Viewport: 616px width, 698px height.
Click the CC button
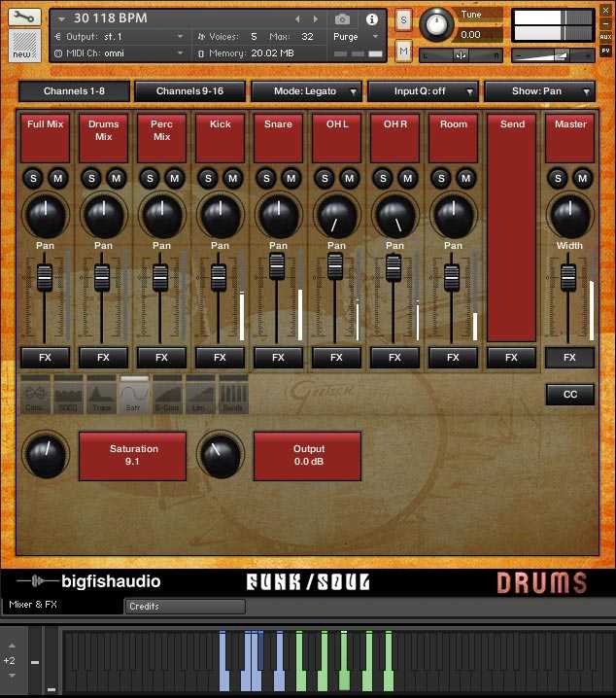pyautogui.click(x=570, y=395)
